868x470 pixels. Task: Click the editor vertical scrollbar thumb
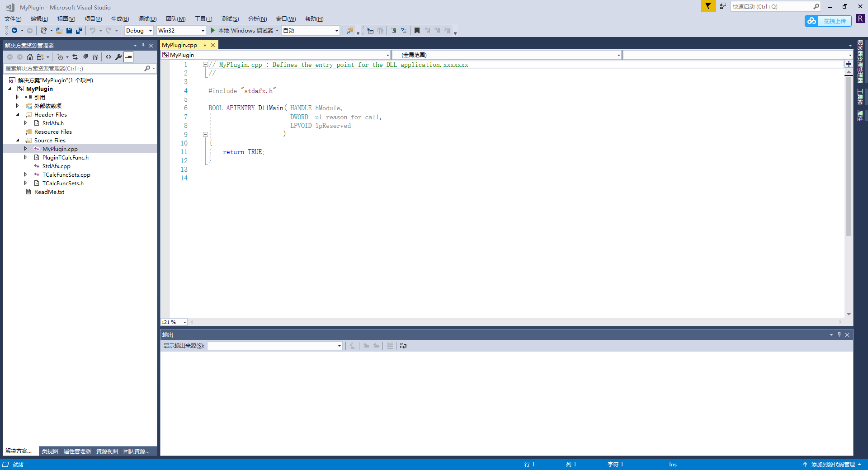(849, 156)
